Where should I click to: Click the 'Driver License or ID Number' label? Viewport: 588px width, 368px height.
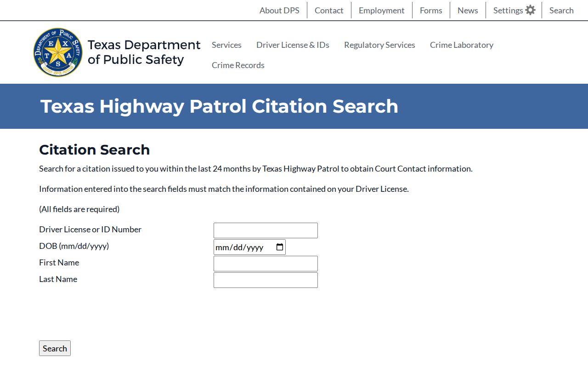coord(90,230)
